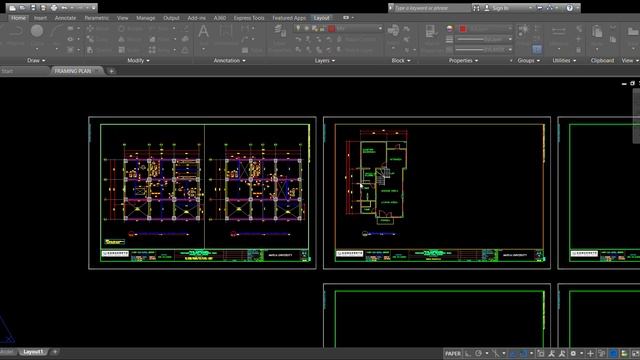The height and width of the screenshot is (360, 640).
Task: Click Sign In in the title bar
Action: click(500, 8)
